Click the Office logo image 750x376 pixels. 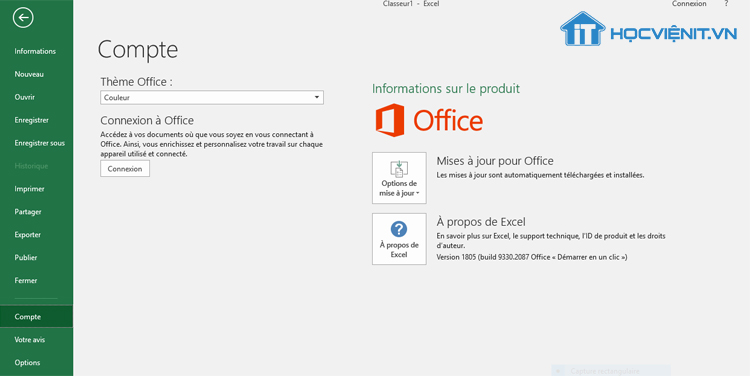click(x=429, y=120)
